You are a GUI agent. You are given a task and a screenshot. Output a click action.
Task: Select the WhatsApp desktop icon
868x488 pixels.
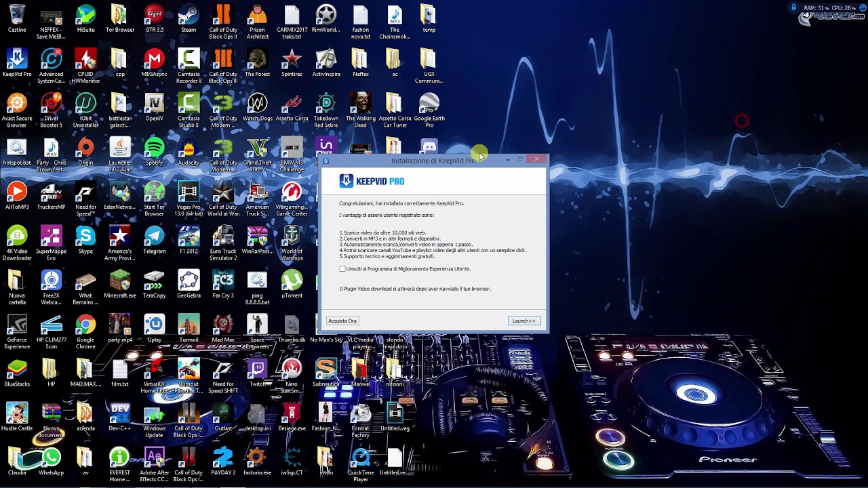[x=51, y=458]
